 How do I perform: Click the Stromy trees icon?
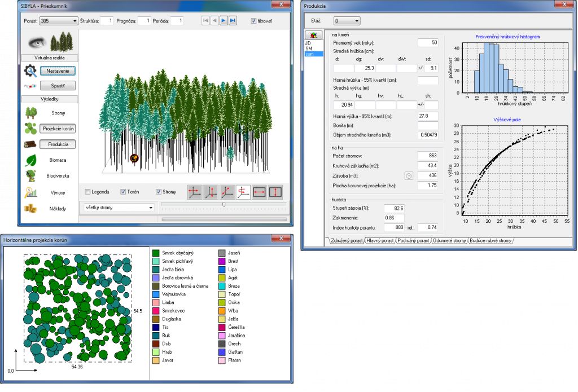coord(32,113)
